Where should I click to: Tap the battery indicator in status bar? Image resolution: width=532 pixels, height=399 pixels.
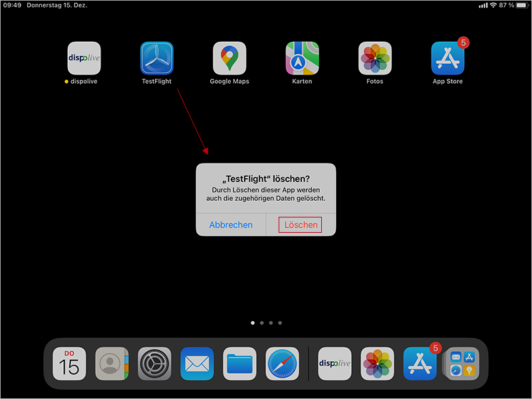522,5
